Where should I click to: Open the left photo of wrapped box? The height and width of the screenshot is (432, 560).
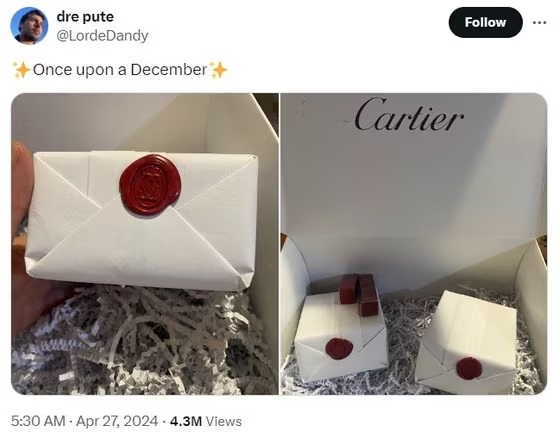pos(145,244)
